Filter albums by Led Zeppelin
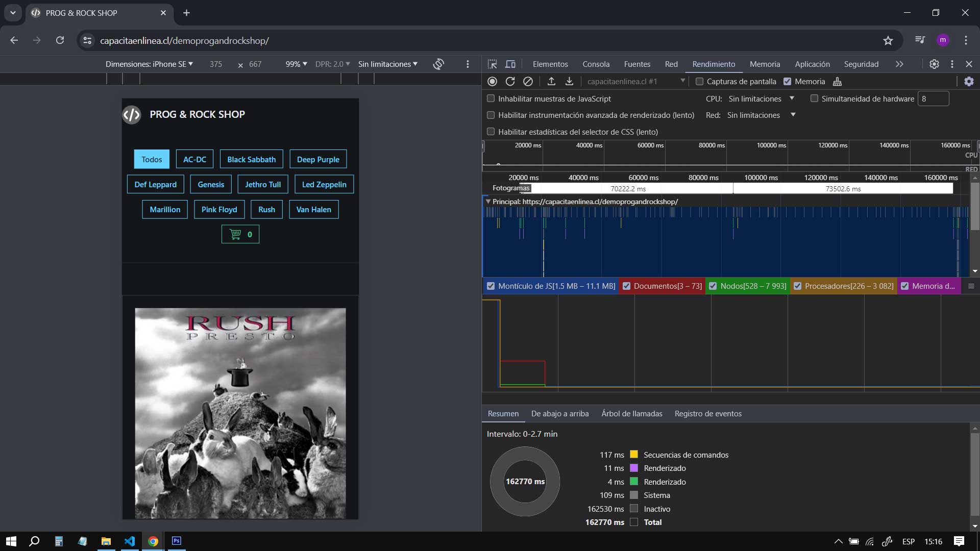Viewport: 980px width, 551px height. [x=324, y=184]
